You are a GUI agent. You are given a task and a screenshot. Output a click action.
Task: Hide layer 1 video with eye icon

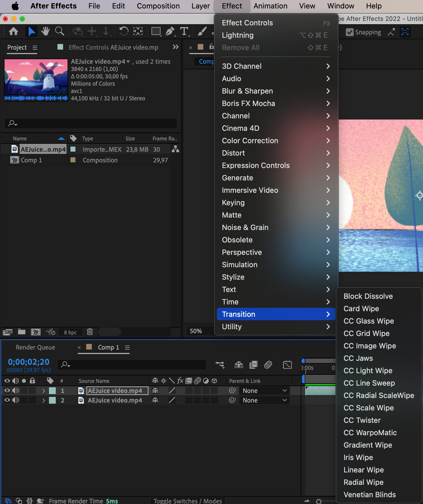tap(7, 390)
